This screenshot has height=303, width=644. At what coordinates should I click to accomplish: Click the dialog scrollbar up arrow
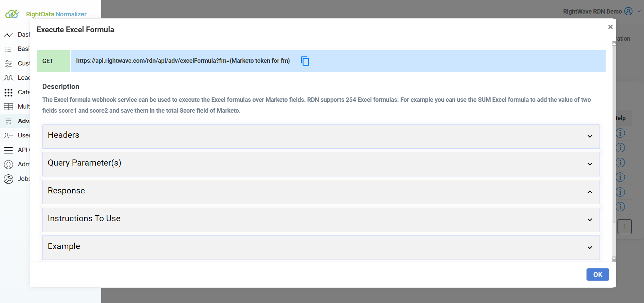(614, 43)
